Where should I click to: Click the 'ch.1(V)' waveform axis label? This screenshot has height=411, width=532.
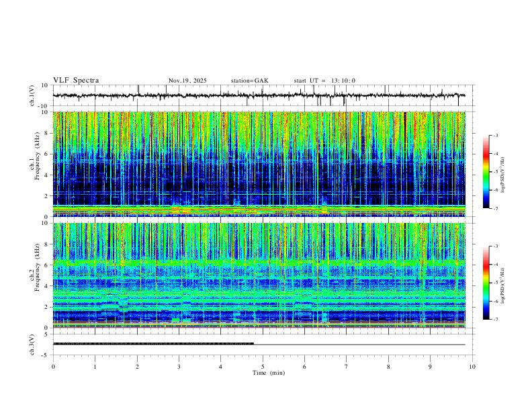coord(32,95)
